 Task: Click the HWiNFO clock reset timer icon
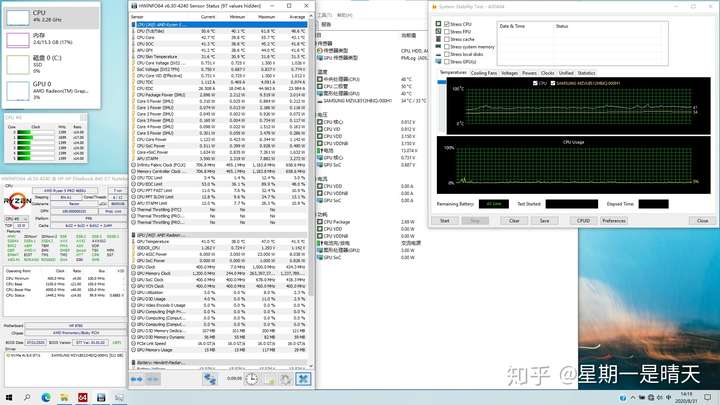click(x=251, y=379)
